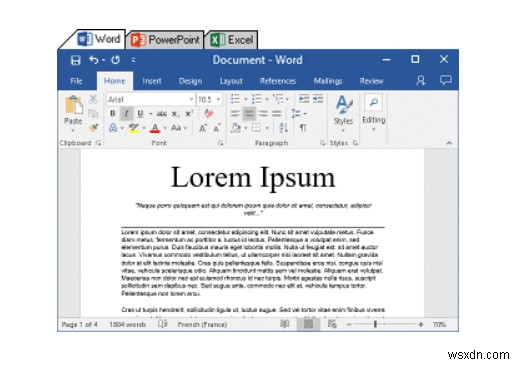Show paragraph marks with pilcrow icon
The height and width of the screenshot is (365, 521).
pos(303,128)
